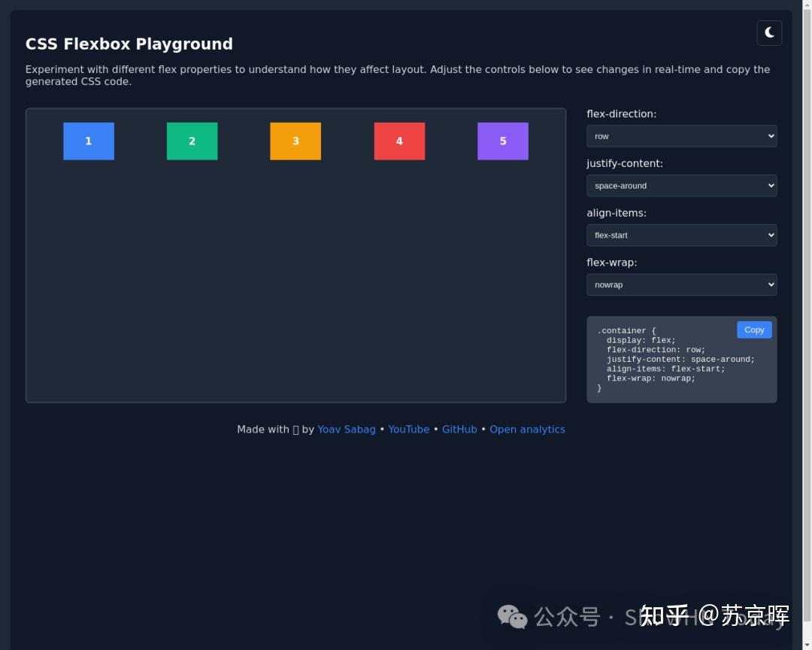Screen dimensions: 812x650
Task: Select the green flex item labeled 2
Action: 192,141
